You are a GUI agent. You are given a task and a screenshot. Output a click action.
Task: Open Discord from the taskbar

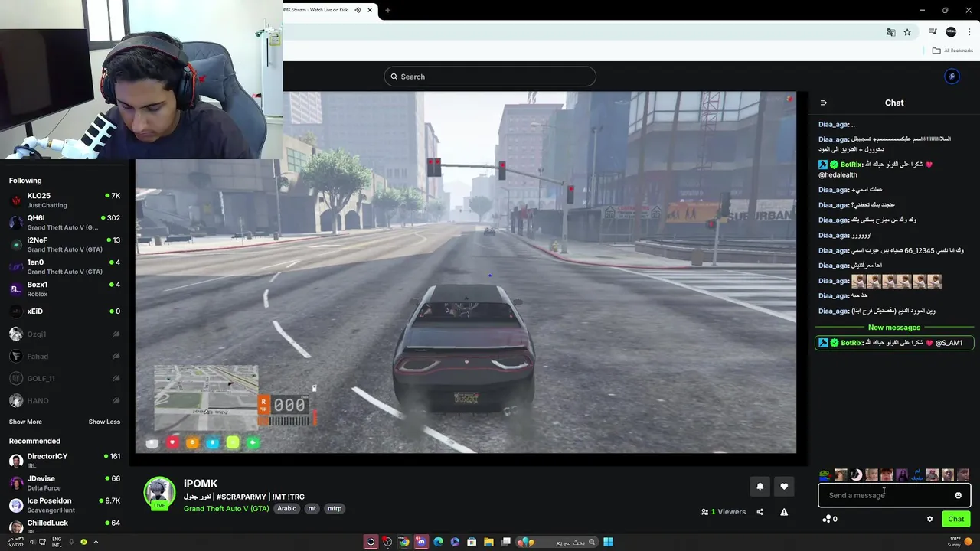(421, 542)
